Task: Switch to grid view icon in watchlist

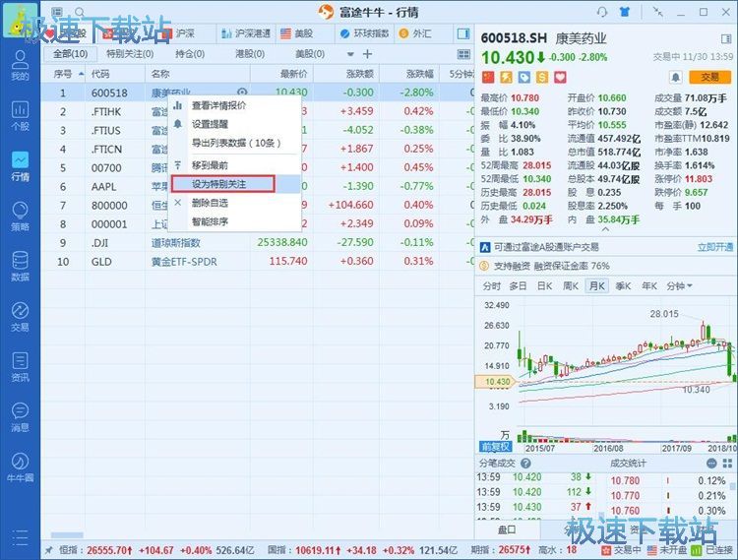Action: point(463,54)
